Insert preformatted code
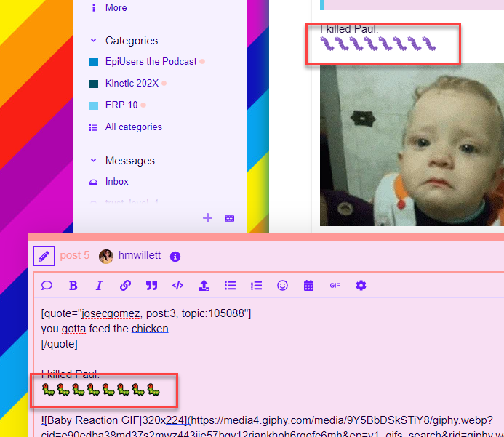This screenshot has width=504, height=437. click(177, 285)
